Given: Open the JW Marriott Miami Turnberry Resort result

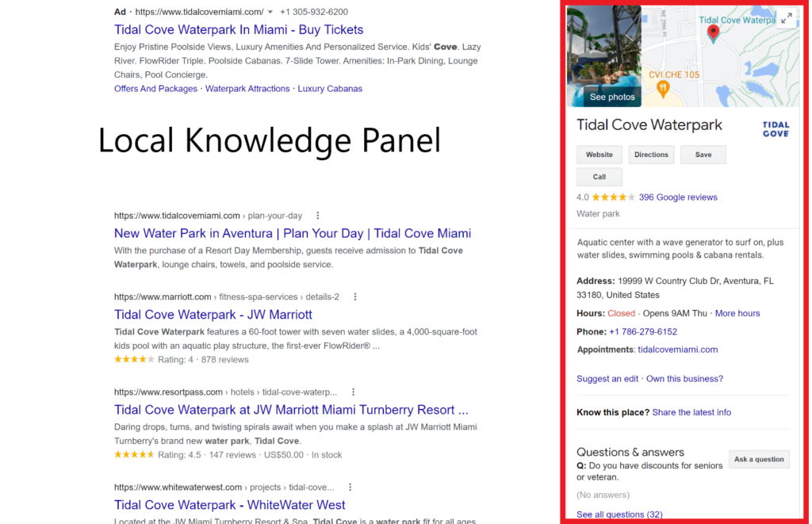Looking at the screenshot, I should (x=291, y=410).
